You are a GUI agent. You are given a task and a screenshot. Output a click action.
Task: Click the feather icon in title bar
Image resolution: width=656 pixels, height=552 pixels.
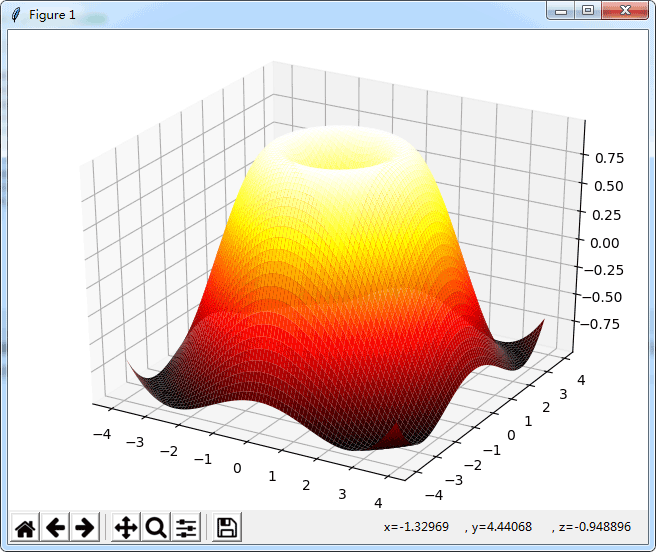(16, 15)
